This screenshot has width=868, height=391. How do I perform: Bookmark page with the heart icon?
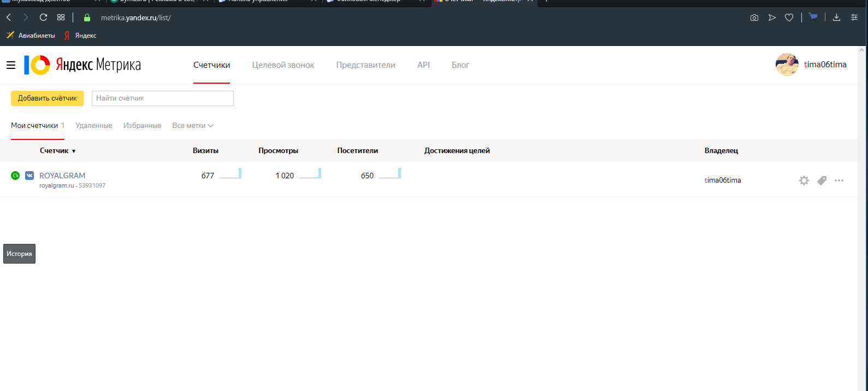[789, 17]
